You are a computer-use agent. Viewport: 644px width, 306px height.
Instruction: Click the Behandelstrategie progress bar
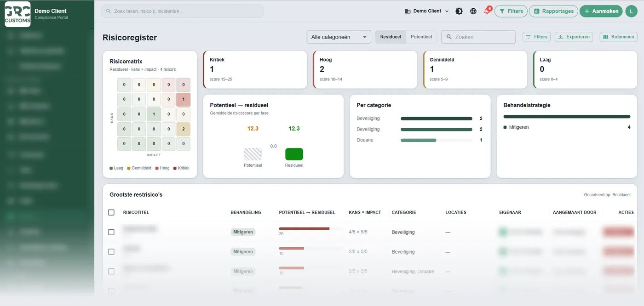click(x=567, y=117)
